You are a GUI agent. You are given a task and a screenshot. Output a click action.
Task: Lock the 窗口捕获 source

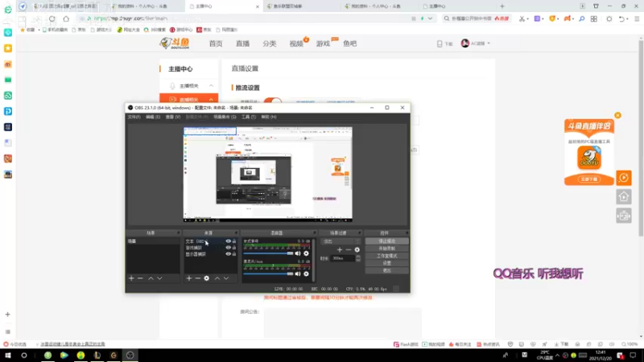coord(234,248)
